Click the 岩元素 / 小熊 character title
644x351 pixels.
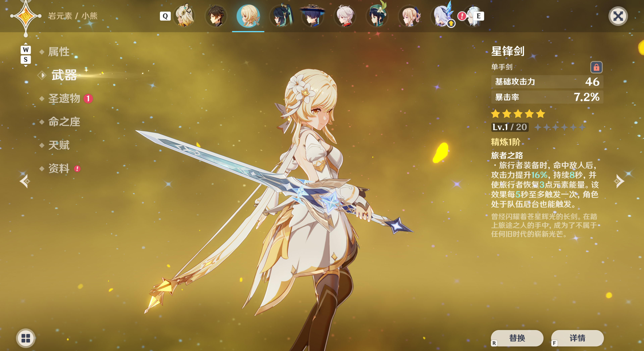coord(73,16)
